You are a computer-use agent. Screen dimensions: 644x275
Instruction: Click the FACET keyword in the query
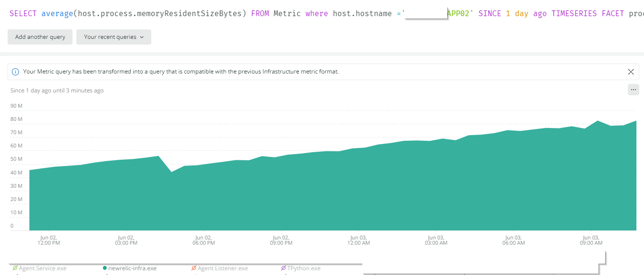coord(613,13)
